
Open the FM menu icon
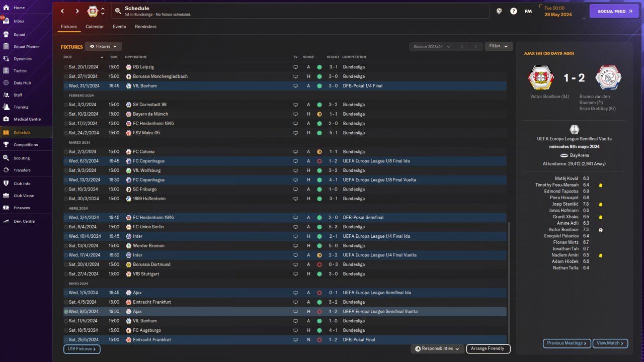click(x=528, y=11)
